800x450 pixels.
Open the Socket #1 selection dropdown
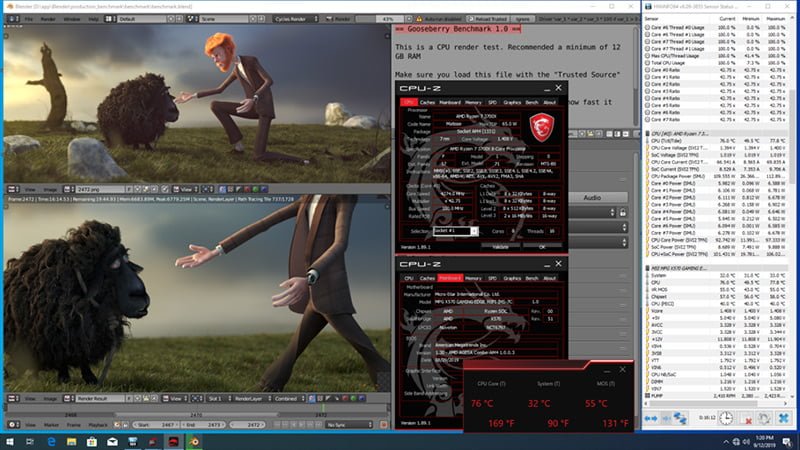455,231
